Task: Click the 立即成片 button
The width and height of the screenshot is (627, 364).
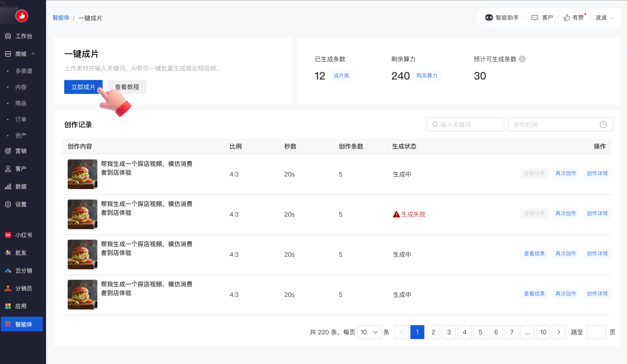Action: (x=83, y=87)
